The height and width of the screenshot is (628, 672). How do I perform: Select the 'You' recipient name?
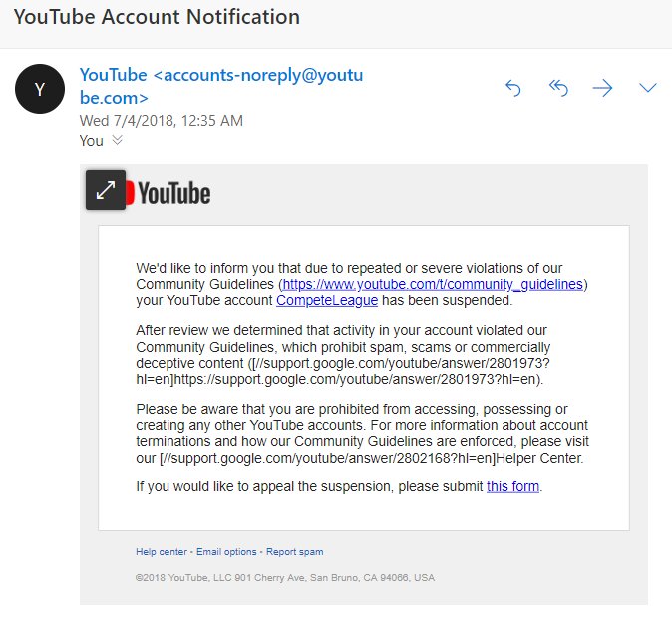(x=91, y=140)
